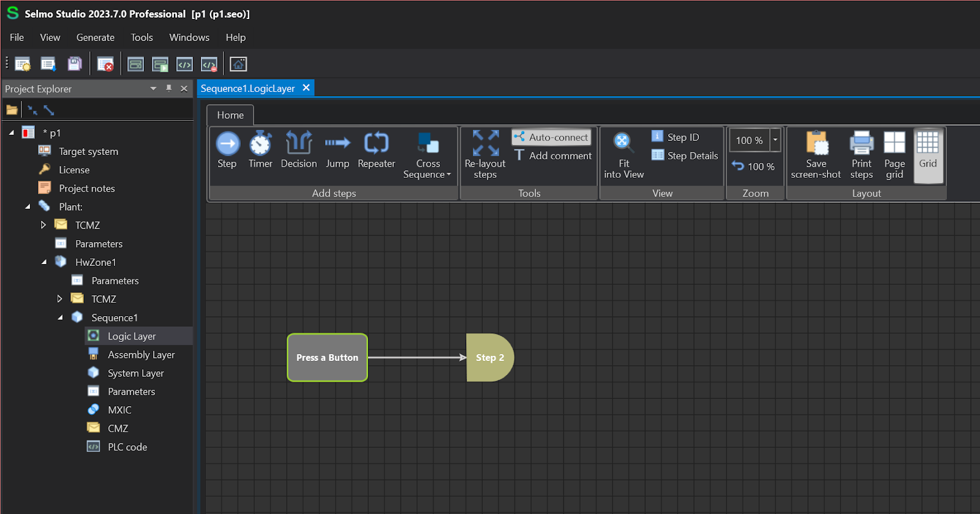Click the code toolbar icon with pencil
The image size is (980, 514).
(x=209, y=64)
